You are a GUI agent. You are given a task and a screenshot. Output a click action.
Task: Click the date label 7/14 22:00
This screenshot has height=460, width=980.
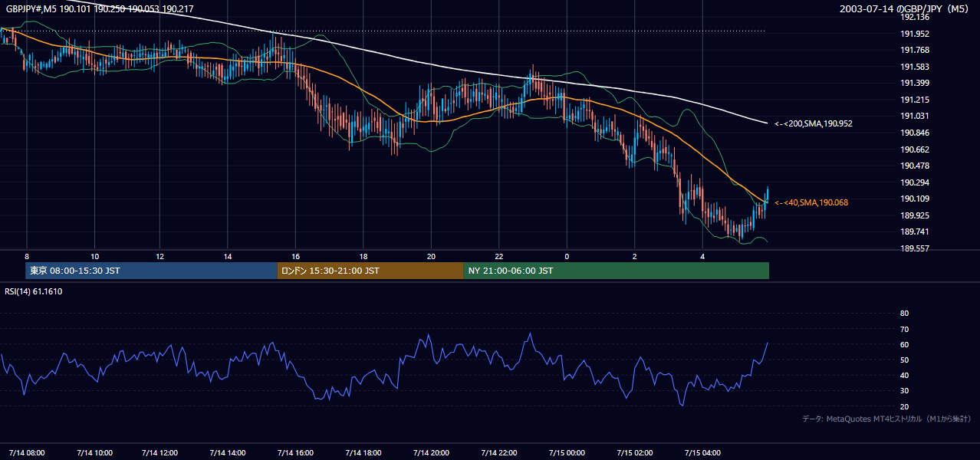tap(498, 452)
